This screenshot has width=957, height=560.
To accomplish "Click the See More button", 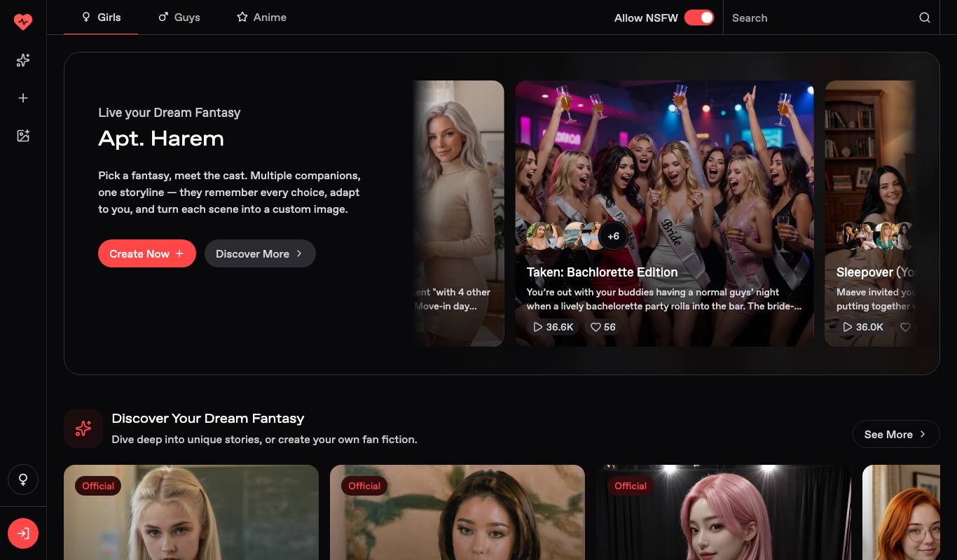I will pyautogui.click(x=896, y=434).
